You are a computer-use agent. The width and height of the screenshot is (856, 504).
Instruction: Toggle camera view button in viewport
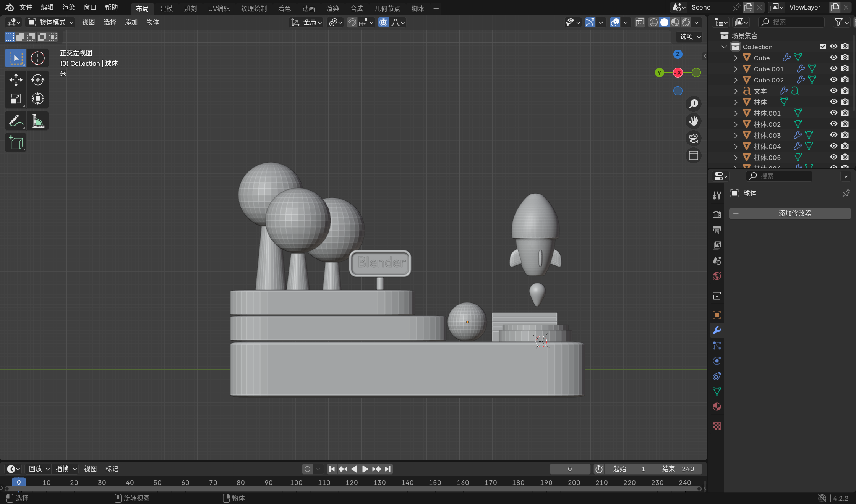click(694, 138)
